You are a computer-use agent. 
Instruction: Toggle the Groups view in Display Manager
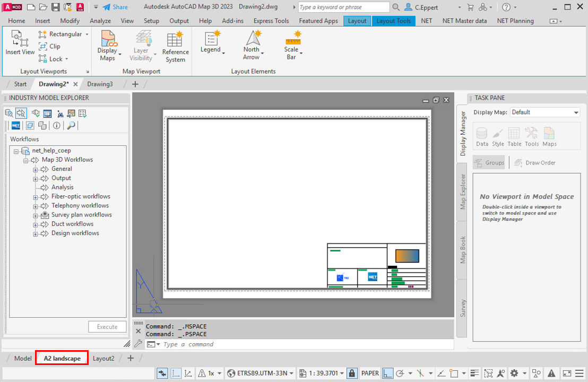tap(489, 162)
